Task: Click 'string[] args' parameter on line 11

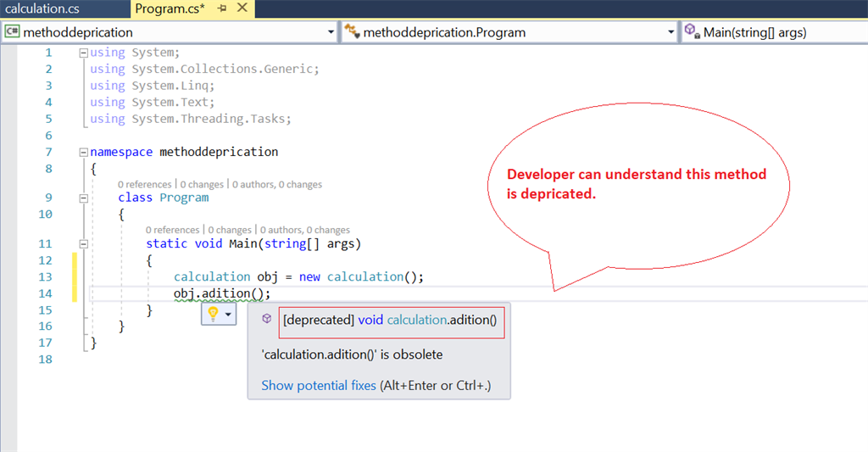Action: point(309,243)
